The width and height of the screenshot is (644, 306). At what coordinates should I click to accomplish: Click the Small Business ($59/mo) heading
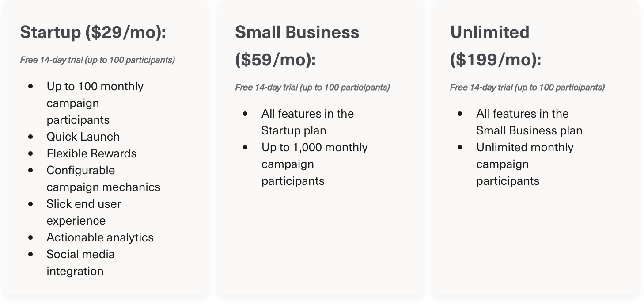point(297,46)
